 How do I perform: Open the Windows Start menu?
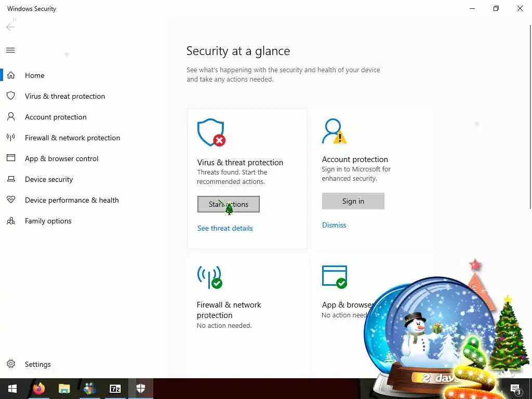pos(12,389)
